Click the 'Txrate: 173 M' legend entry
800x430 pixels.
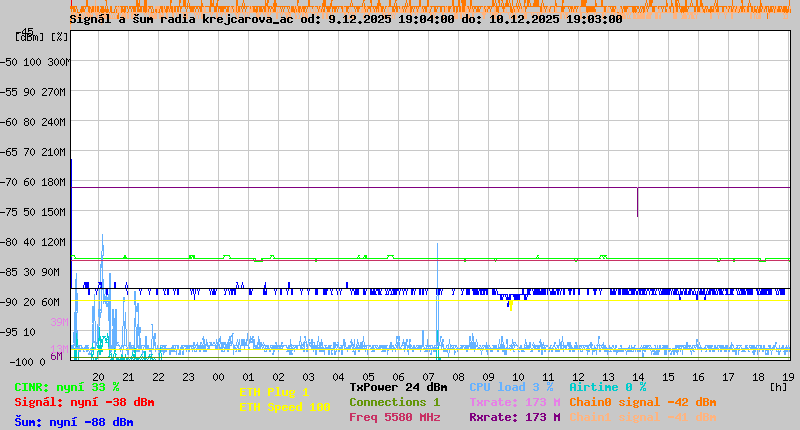[x=515, y=402]
